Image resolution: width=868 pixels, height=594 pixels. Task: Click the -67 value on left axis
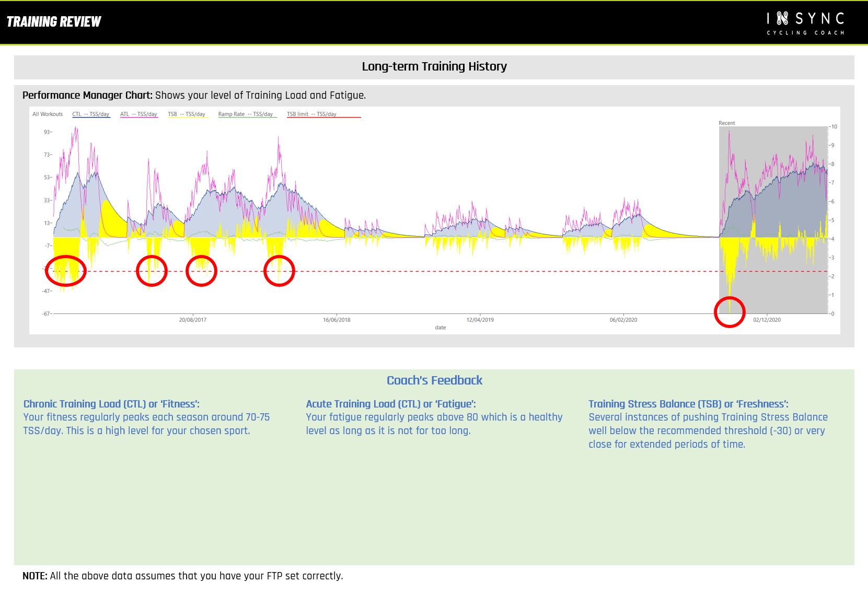[47, 313]
